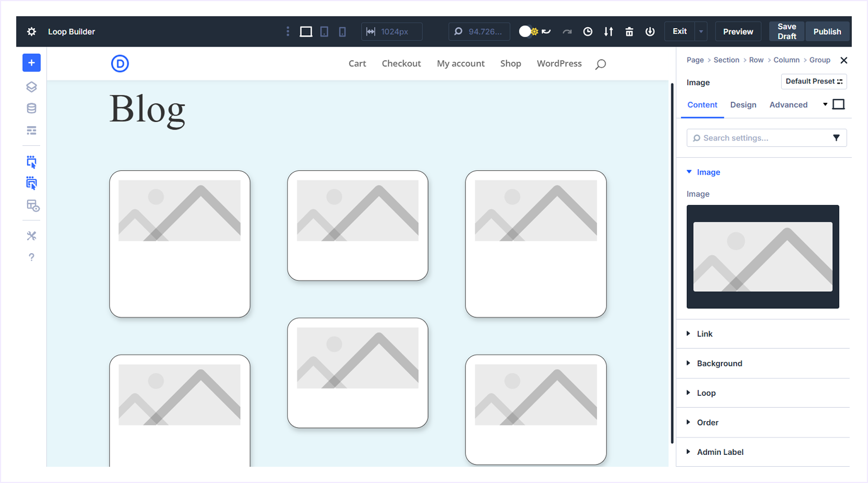Open the database stack icon in sidebar

[31, 108]
